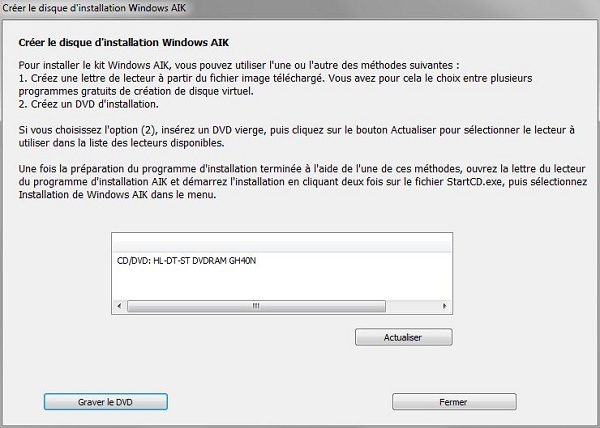Click the bold heading 'Créer le disque d'installation Windows AIK'
This screenshot has height=428, width=600.
point(124,42)
